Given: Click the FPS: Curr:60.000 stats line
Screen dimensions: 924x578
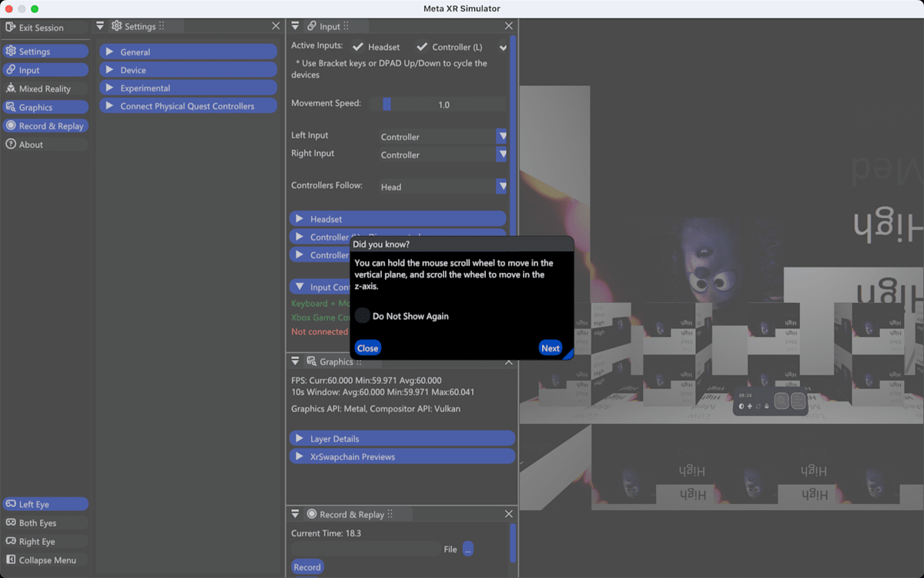Looking at the screenshot, I should (x=367, y=380).
